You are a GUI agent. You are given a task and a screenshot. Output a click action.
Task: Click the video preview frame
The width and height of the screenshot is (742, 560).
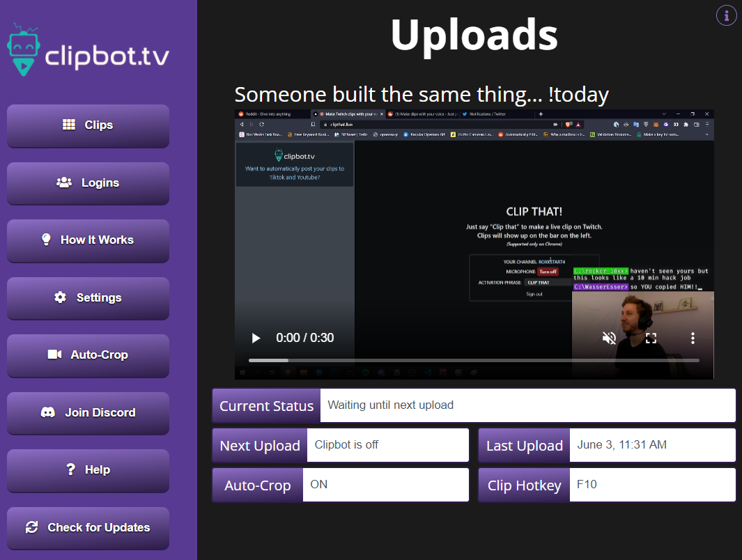[x=474, y=244]
